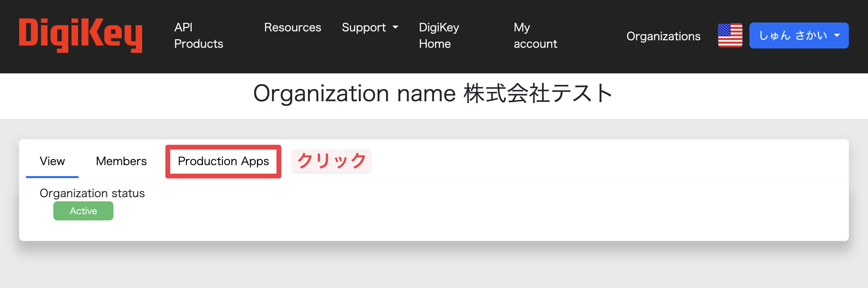This screenshot has width=868, height=288.
Task: Navigate to DigiKey Home
Action: coord(439,35)
